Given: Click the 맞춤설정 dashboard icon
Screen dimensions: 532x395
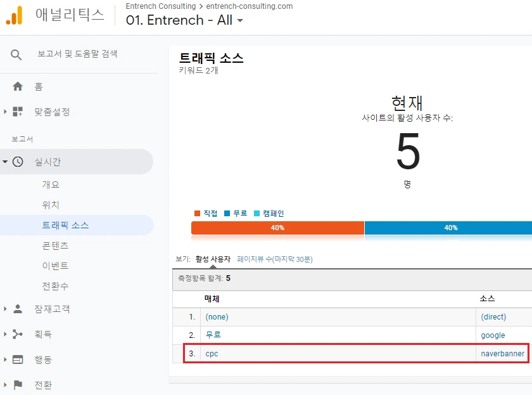Looking at the screenshot, I should coord(18,112).
